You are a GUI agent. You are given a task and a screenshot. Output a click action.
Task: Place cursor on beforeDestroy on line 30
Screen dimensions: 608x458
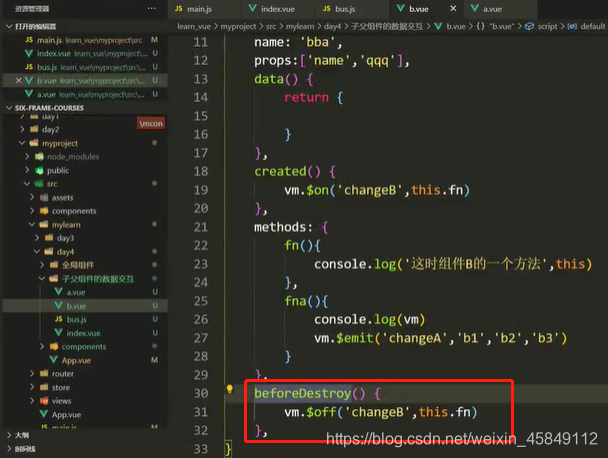pyautogui.click(x=302, y=393)
